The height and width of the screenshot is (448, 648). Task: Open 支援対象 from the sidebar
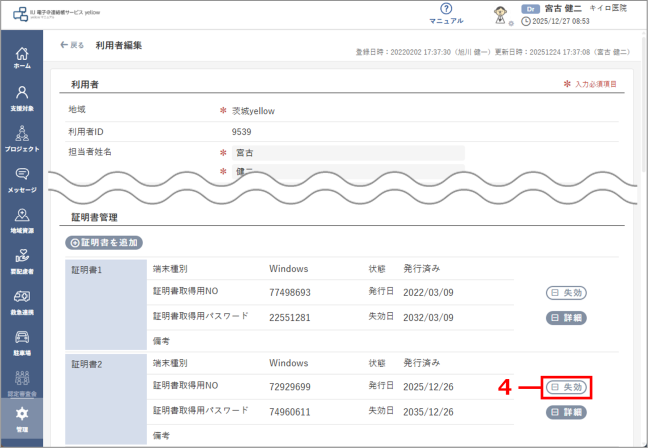[22, 97]
